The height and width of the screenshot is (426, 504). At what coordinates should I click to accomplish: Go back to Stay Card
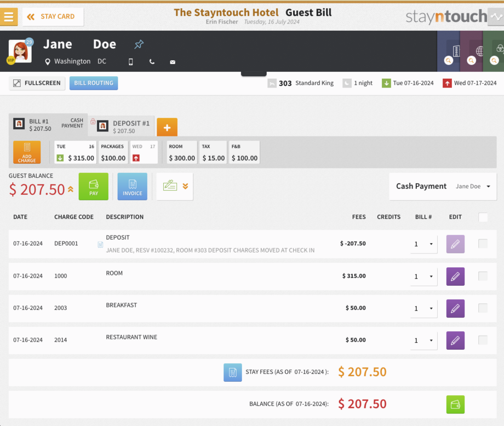coord(53,17)
